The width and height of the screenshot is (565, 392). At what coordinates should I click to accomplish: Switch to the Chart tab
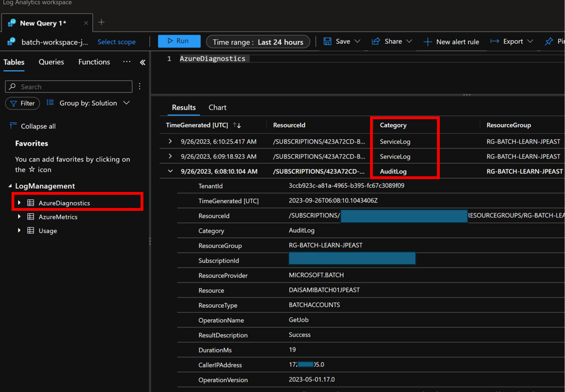(218, 107)
